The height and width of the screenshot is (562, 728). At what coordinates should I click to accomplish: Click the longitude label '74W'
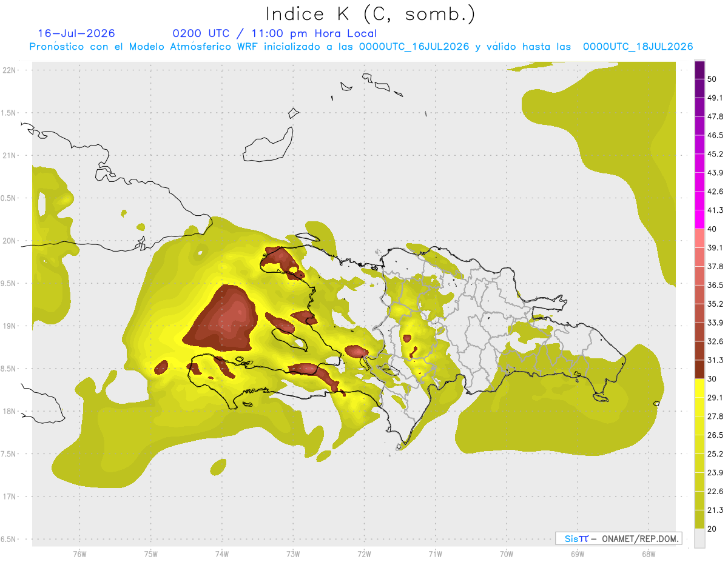[x=221, y=554]
